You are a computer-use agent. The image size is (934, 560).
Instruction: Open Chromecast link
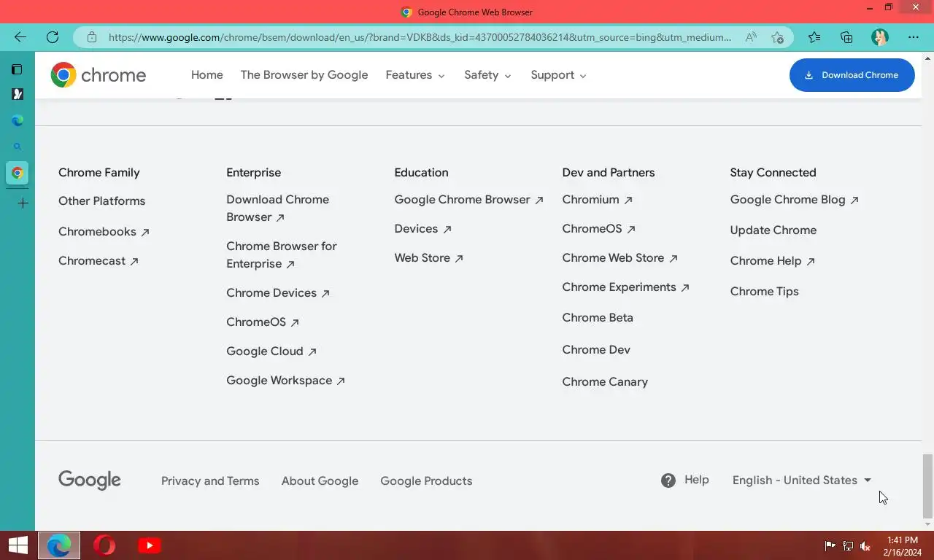coord(99,261)
